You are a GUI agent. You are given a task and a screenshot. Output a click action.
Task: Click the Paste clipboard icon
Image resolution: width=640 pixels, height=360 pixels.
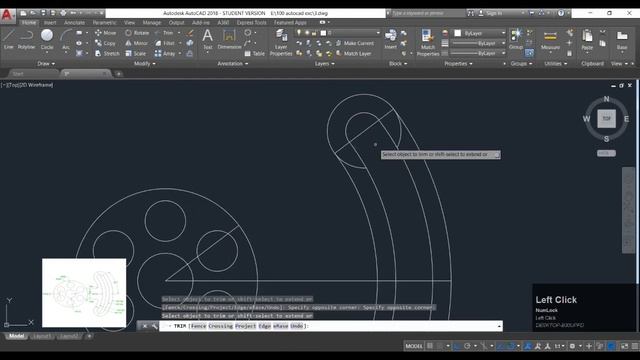[x=587, y=39]
